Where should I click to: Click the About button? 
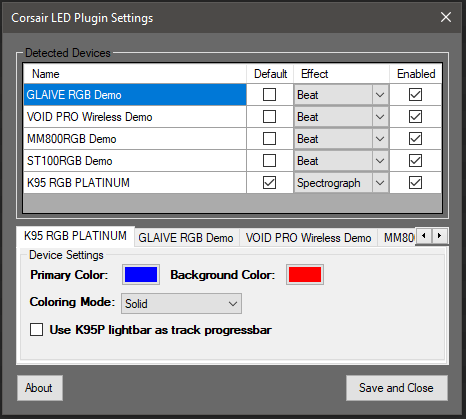click(x=40, y=388)
